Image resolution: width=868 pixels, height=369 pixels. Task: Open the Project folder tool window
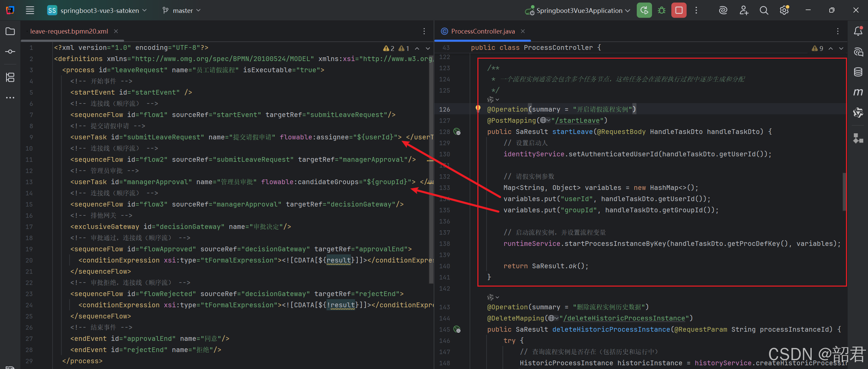click(x=10, y=31)
